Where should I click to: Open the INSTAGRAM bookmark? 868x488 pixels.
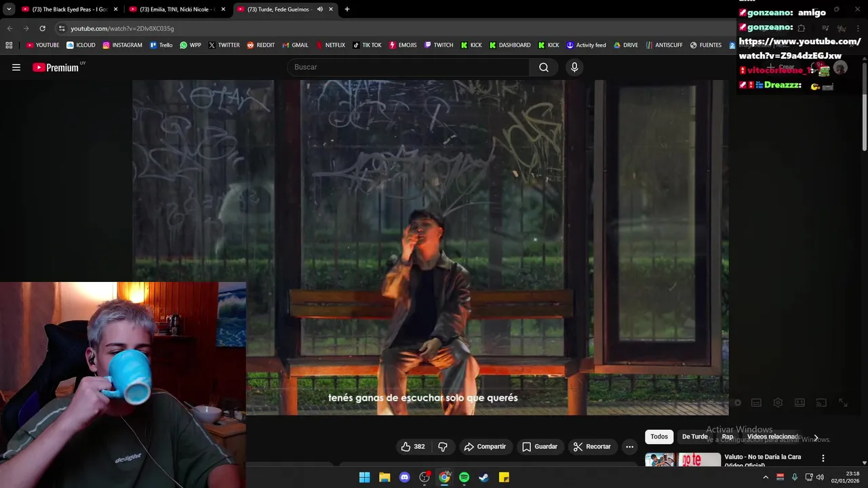122,45
